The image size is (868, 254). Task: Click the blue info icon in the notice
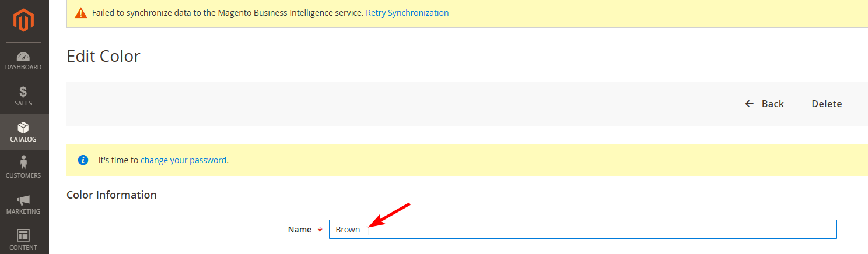click(83, 160)
